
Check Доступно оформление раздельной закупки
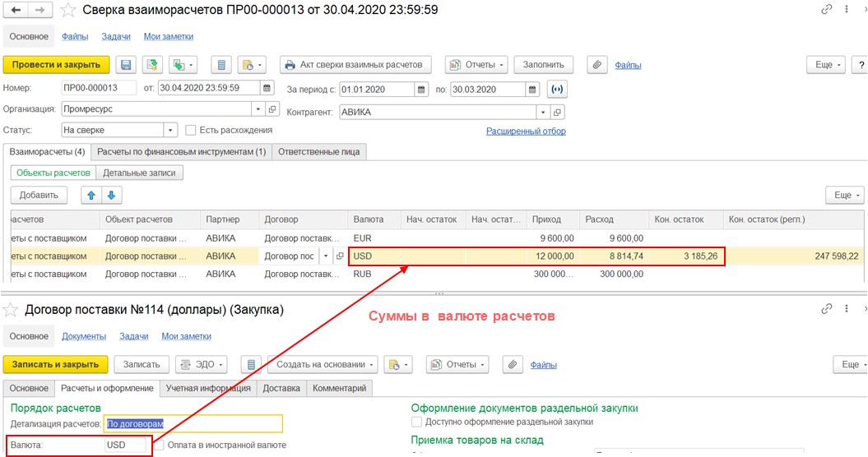click(417, 422)
